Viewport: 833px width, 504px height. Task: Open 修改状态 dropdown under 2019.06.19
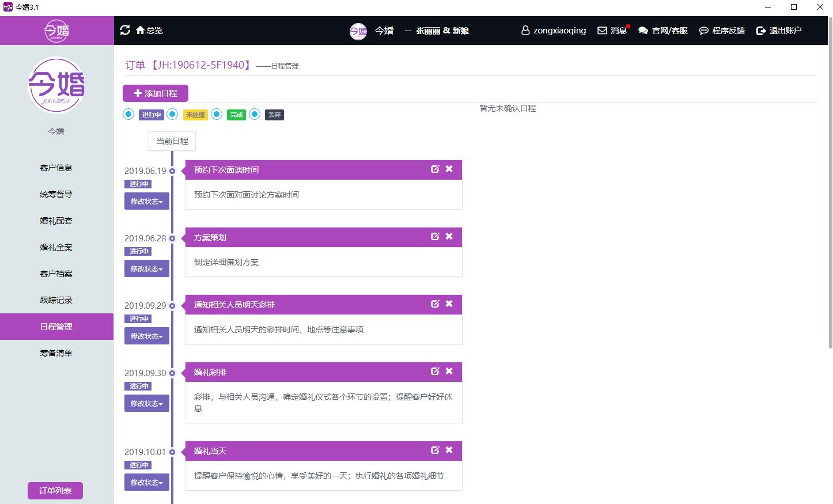tap(146, 200)
